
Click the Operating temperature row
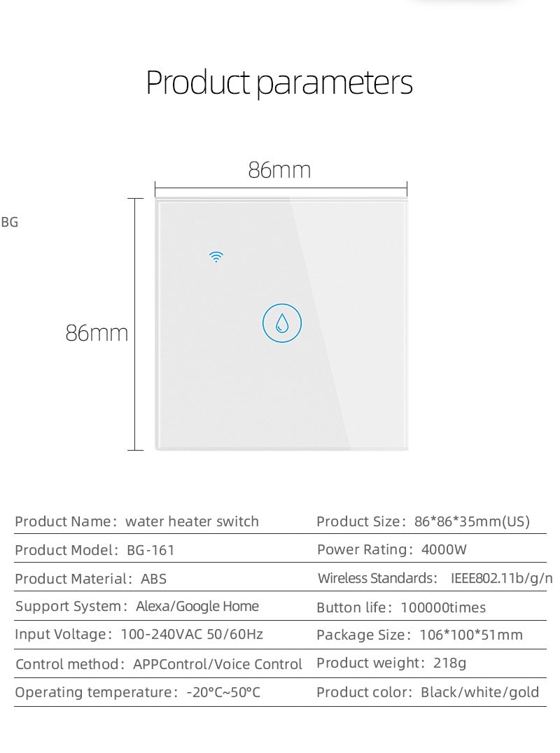138,693
